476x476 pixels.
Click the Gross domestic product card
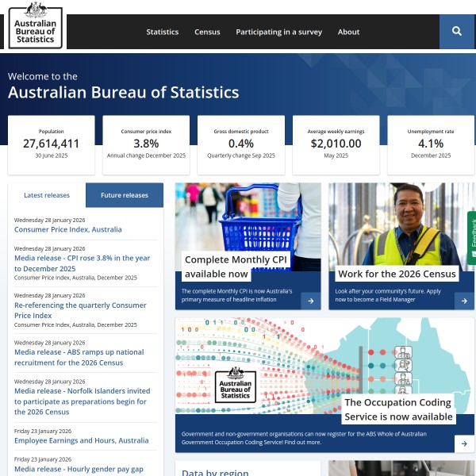click(241, 144)
